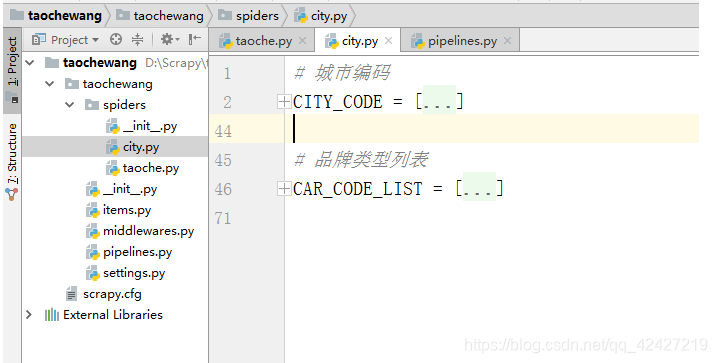Close the city.py tab
The height and width of the screenshot is (363, 717).
pyautogui.click(x=389, y=41)
